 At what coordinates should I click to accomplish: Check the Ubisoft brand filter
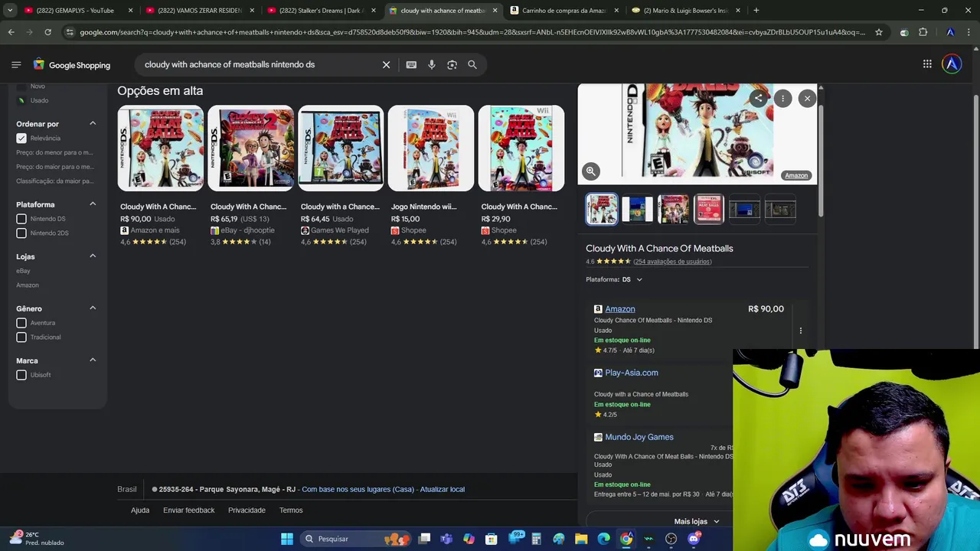(x=21, y=375)
